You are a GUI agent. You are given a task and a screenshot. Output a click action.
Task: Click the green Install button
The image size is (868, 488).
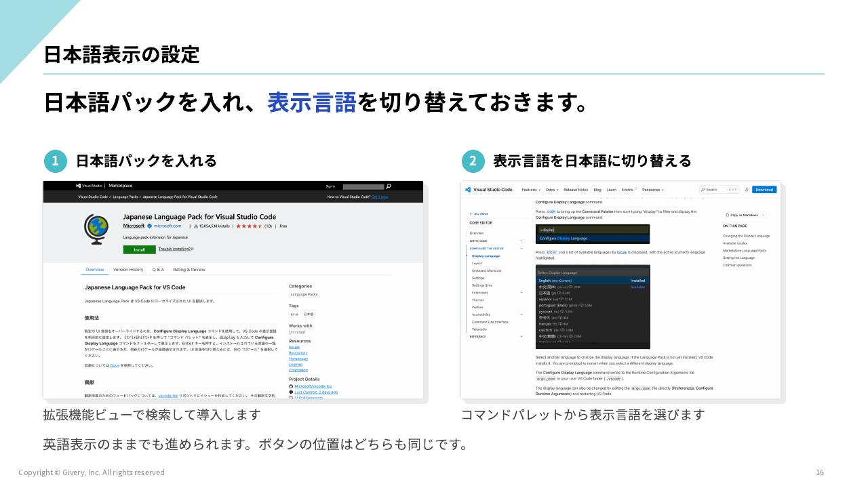pyautogui.click(x=139, y=249)
